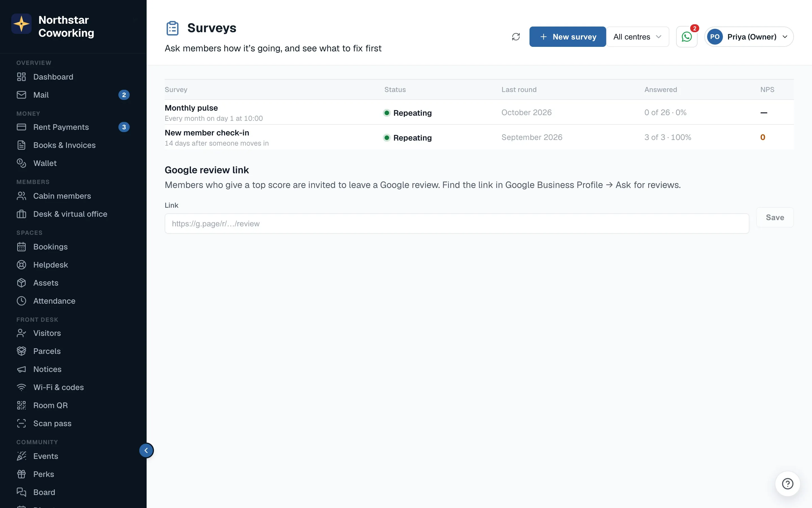Open the help question-mark button
The image size is (812, 508).
pyautogui.click(x=787, y=484)
